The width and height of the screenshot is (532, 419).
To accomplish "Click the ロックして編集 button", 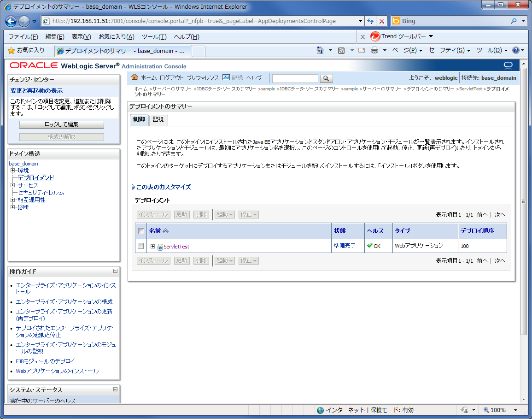I will tap(61, 124).
